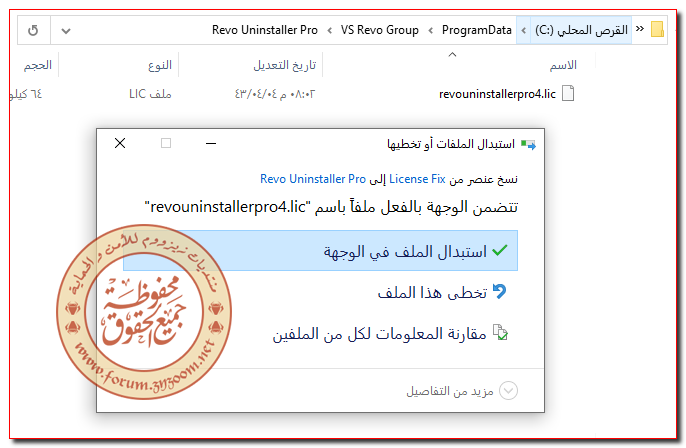686x448 pixels.
Task: Click the LIC file type cell
Action: (x=150, y=94)
